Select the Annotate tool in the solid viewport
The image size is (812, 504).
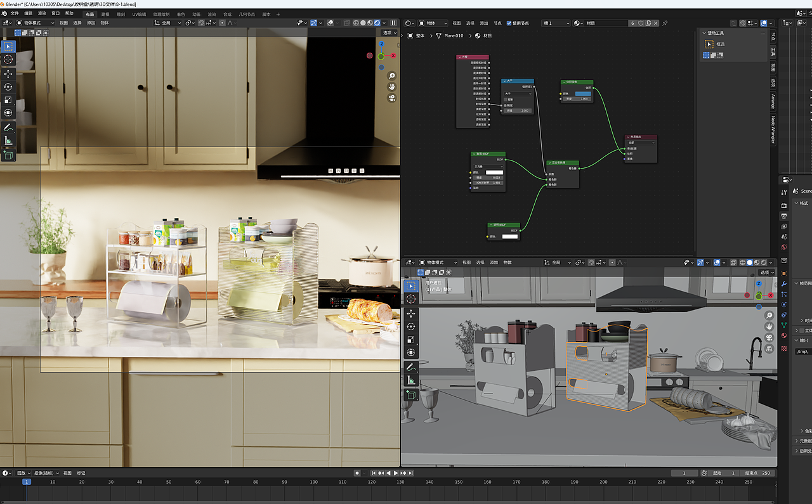411,367
